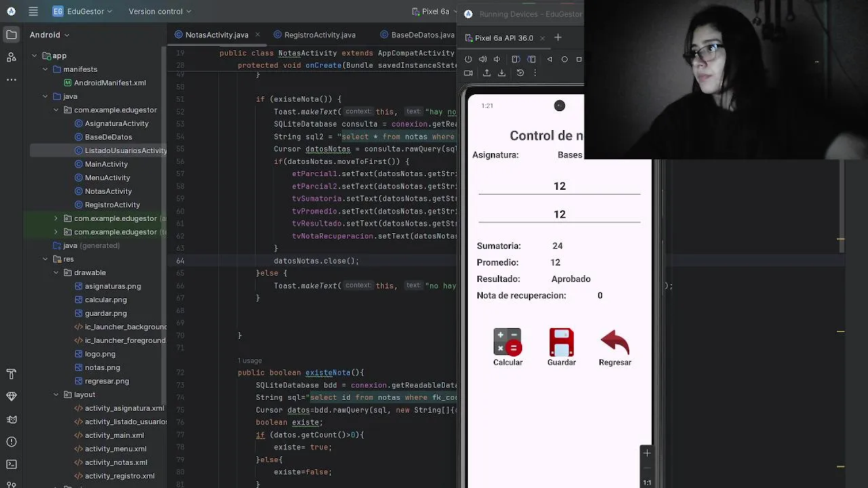Open the Git version control tool window

click(12, 485)
